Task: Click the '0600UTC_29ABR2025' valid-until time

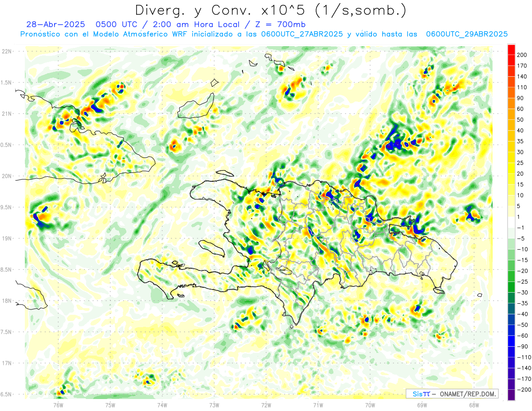Action: [x=466, y=34]
